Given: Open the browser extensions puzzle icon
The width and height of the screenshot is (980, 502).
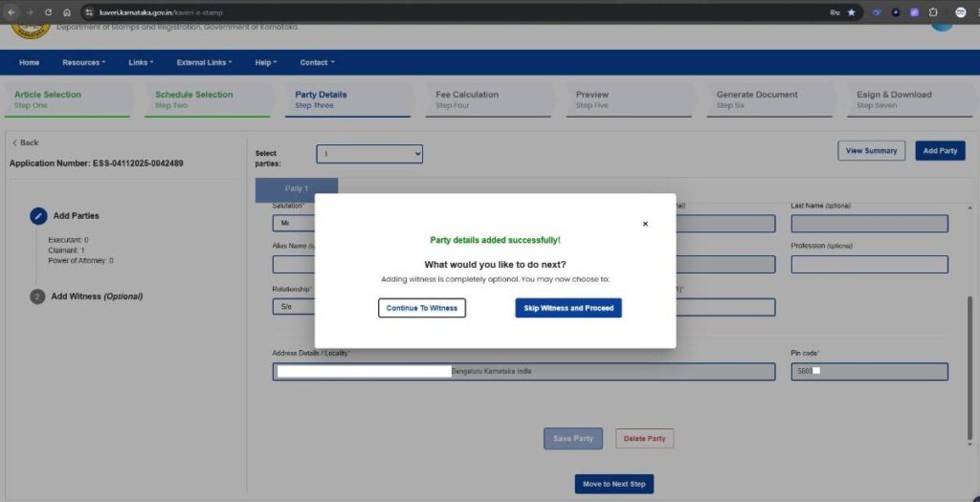Looking at the screenshot, I should click(933, 12).
